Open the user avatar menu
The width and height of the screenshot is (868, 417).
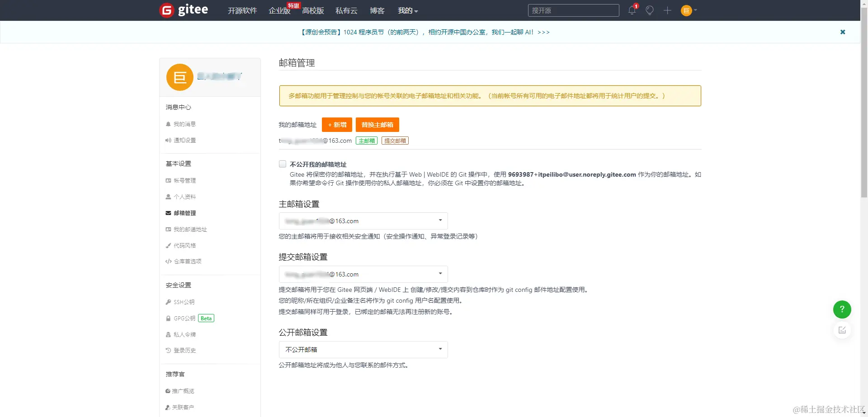pyautogui.click(x=686, y=10)
